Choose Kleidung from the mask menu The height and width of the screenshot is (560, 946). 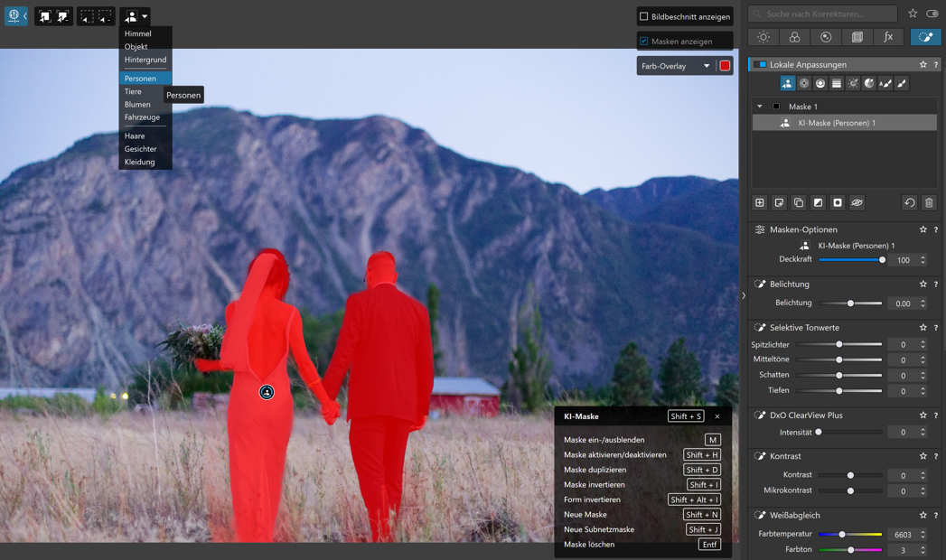140,162
